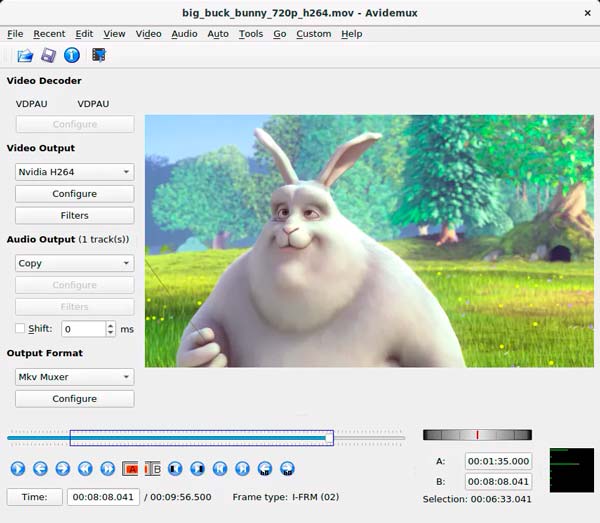This screenshot has width=600, height=523.
Task: Decrease the Shift value with down arrow
Action: (x=110, y=332)
